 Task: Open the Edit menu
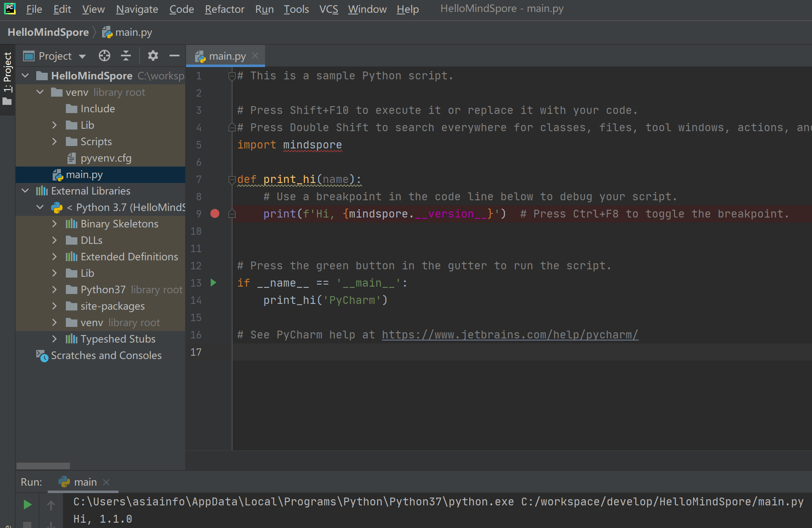(x=62, y=9)
